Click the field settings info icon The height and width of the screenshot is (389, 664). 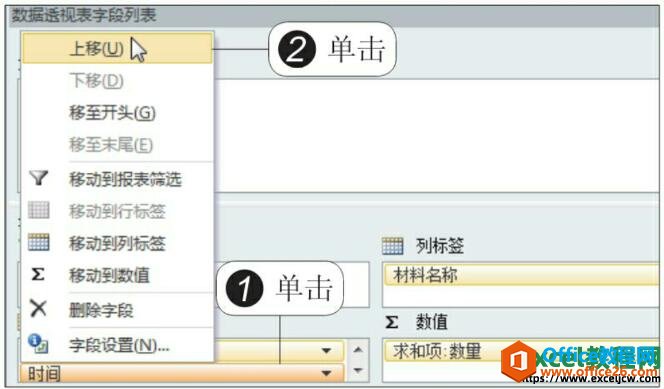38,344
